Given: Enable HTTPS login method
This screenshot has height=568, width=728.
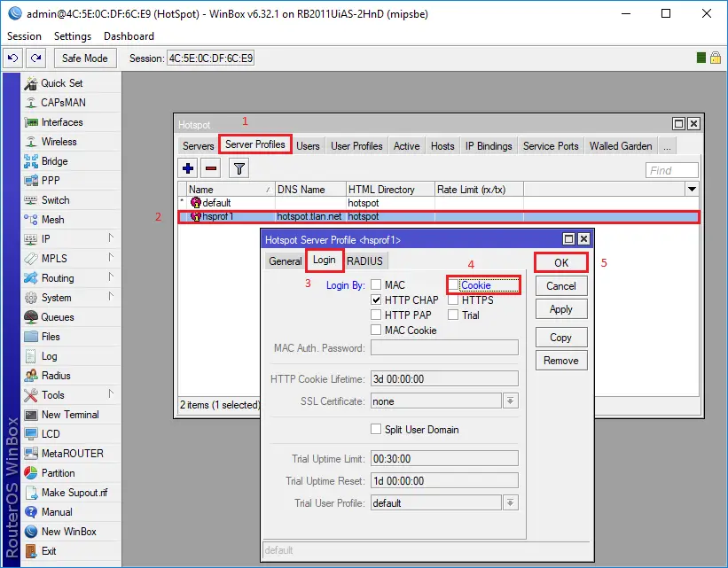Looking at the screenshot, I should tap(453, 300).
